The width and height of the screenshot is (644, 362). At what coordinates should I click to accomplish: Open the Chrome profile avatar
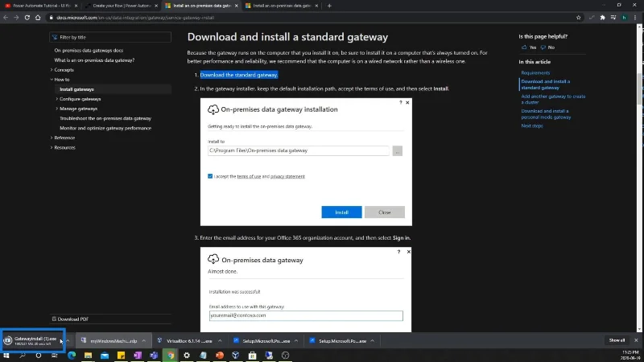(x=625, y=18)
